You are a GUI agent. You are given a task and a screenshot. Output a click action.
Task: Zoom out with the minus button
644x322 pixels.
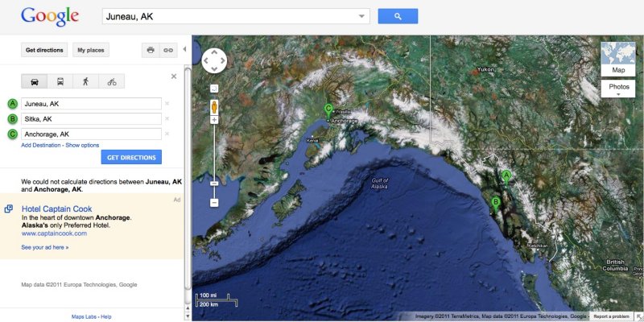214,203
